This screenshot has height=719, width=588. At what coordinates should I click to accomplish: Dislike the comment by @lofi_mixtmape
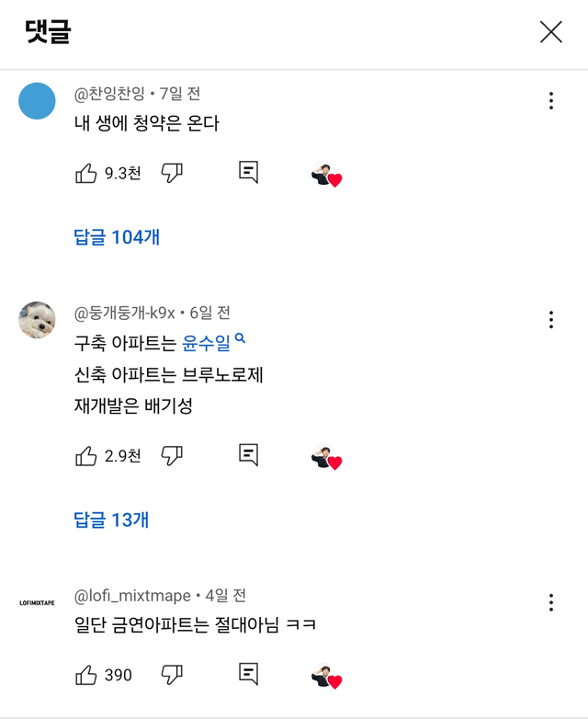pyautogui.click(x=172, y=675)
